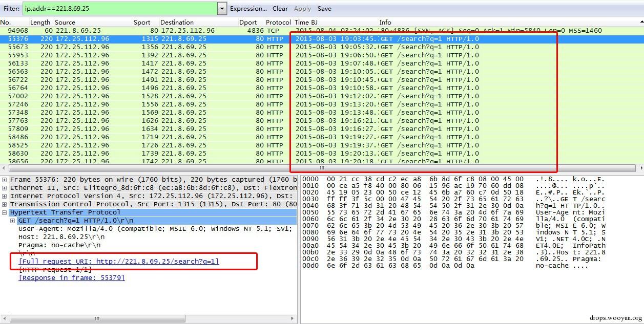Click the 'no-cache' ASCII text in hex pane
Image resolution: width=644 pixels, height=324 pixels.
click(552, 265)
